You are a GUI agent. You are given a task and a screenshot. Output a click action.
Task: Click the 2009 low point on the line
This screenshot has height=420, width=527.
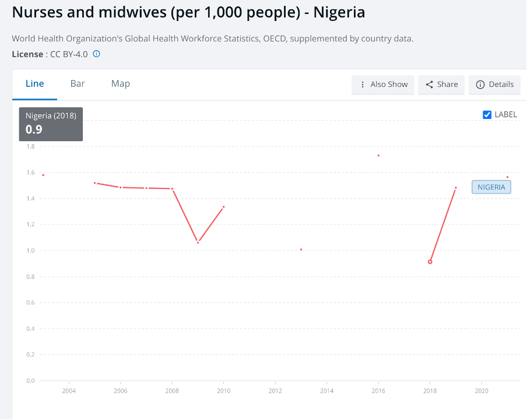tap(198, 243)
